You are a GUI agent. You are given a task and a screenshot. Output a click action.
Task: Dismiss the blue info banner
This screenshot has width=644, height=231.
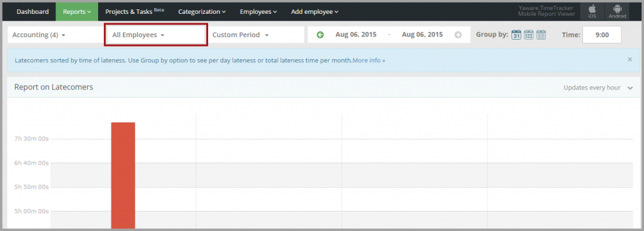coord(630,60)
